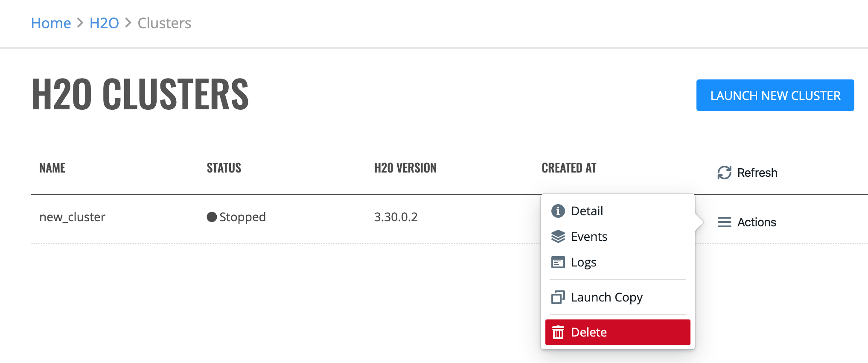This screenshot has height=363, width=868.
Task: Select Launch Copy menu entry
Action: pyautogui.click(x=618, y=297)
